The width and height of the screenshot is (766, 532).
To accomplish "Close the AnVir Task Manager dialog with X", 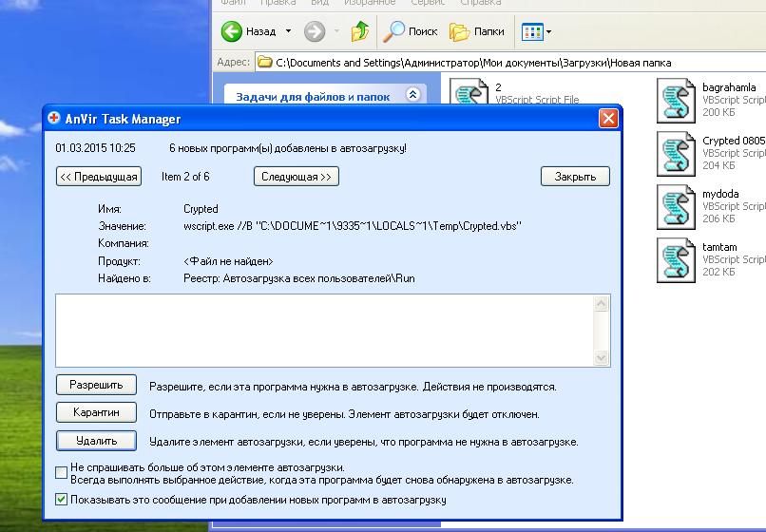I will point(608,118).
